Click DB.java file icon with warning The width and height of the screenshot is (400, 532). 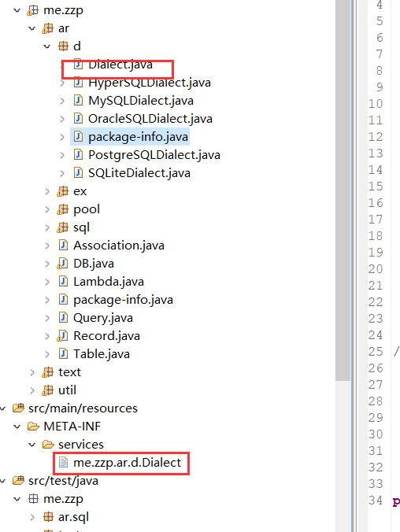pyautogui.click(x=62, y=264)
